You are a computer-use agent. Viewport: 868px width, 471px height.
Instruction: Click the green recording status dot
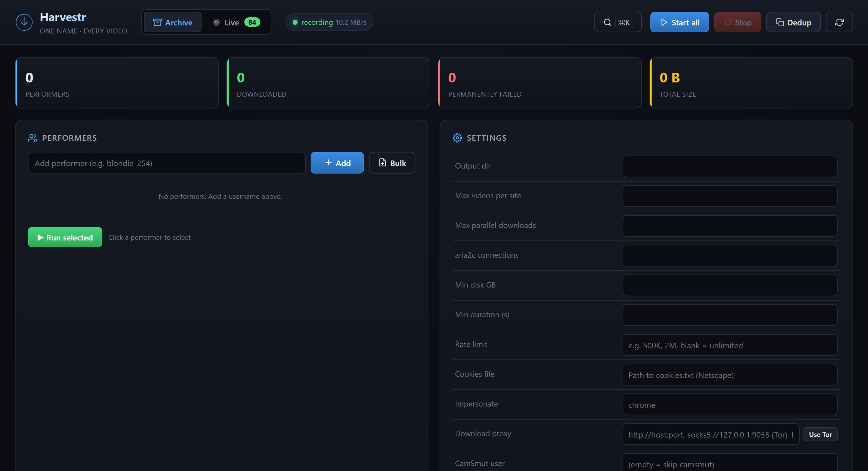click(x=295, y=22)
